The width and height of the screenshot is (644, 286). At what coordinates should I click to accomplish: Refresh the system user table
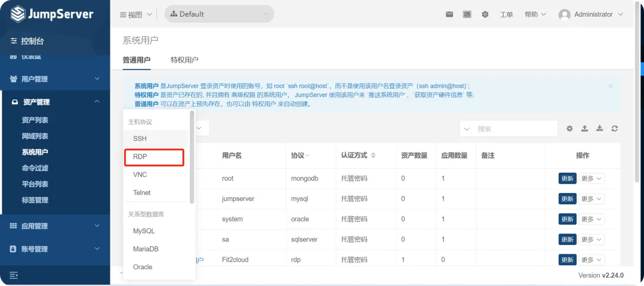(x=614, y=129)
